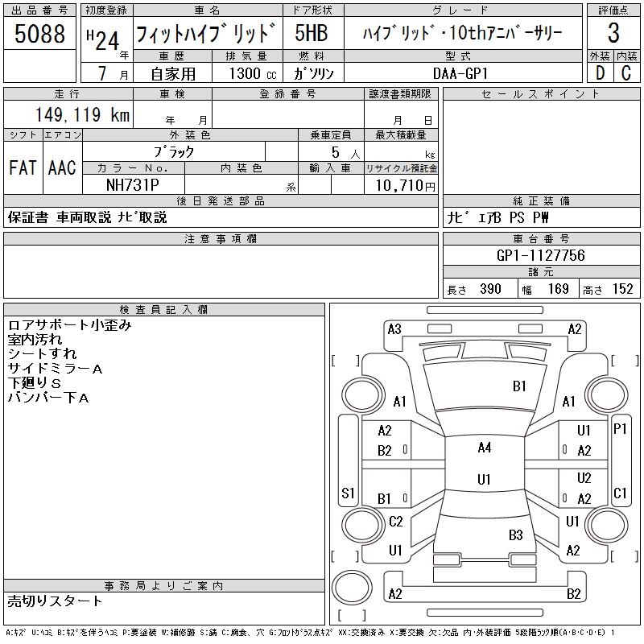The width and height of the screenshot is (644, 644).
Task: Click the A4 mark on the roof
Action: pyautogui.click(x=485, y=448)
